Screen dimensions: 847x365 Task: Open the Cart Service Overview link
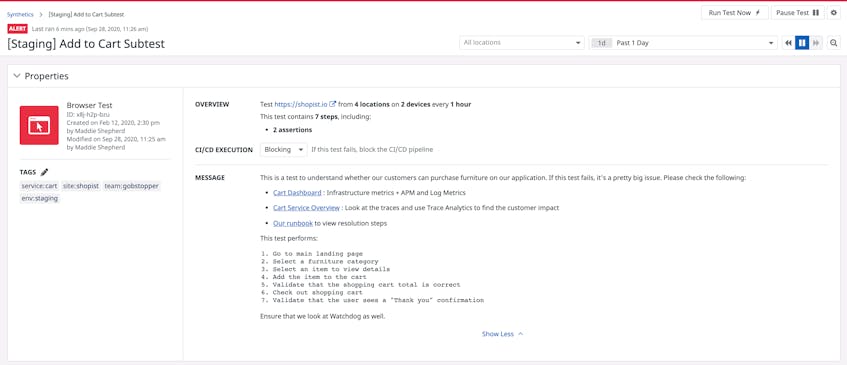(306, 207)
